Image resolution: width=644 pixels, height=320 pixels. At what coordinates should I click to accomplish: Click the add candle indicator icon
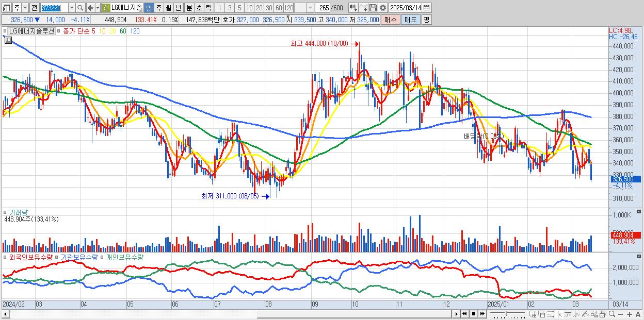coord(353,8)
